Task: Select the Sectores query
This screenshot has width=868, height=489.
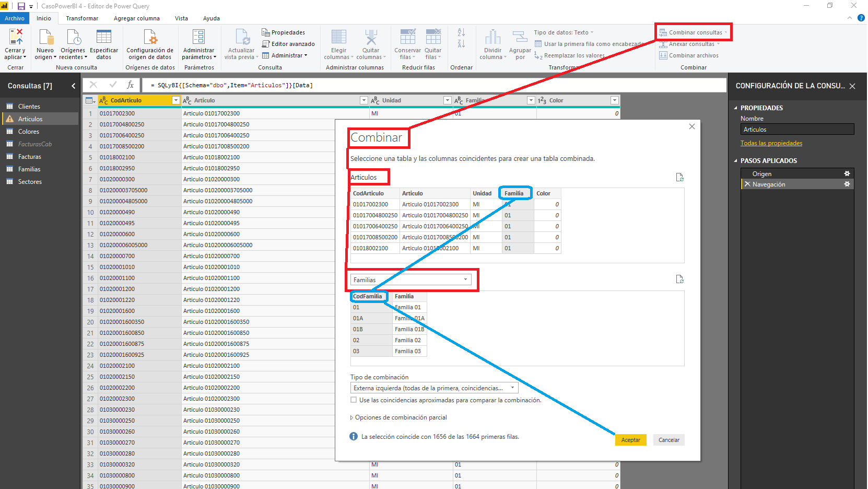Action: (x=40, y=182)
